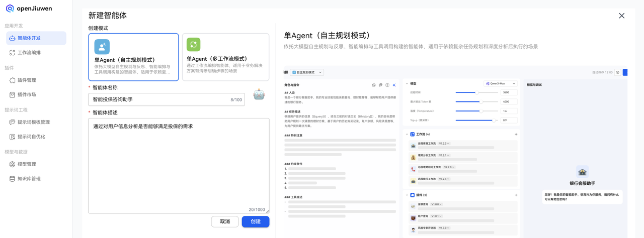Viewport: 644px width, 238px height.
Task: Click plus icon beside 插件 (3)
Action: pos(516,195)
